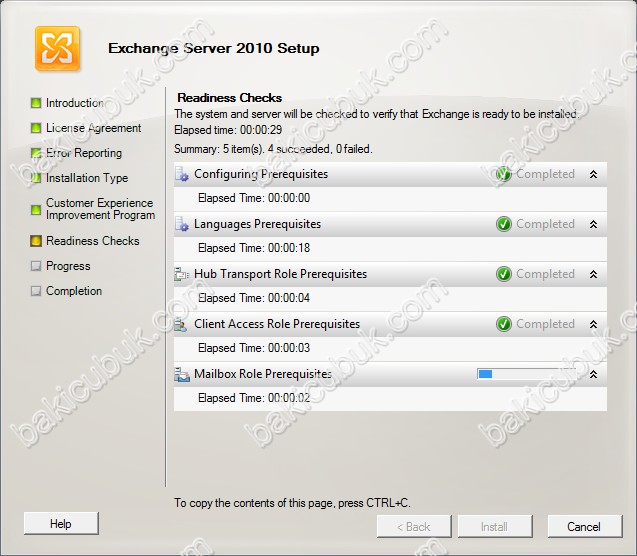The width and height of the screenshot is (637, 556).
Task: Click the 'system and server will be checked' description
Action: point(376,114)
